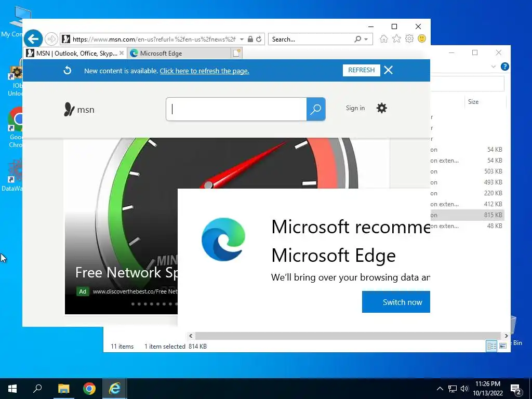Click the horizontal scrollbar left arrow

[191, 336]
